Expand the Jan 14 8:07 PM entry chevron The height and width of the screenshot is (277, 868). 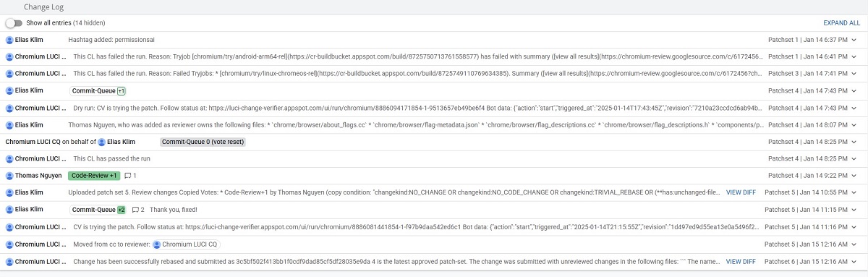click(854, 124)
